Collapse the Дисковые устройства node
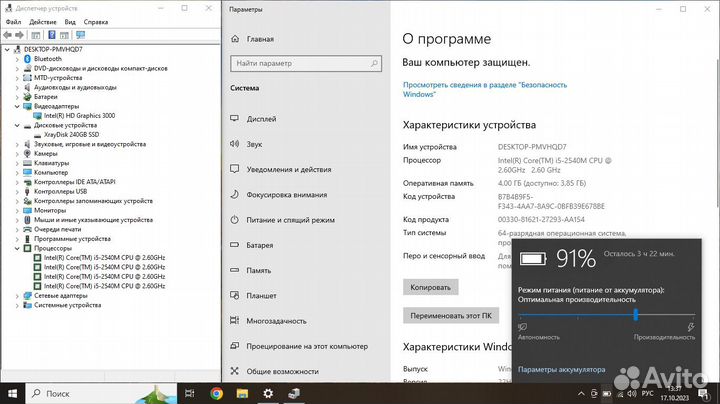The height and width of the screenshot is (404, 720). (17, 125)
